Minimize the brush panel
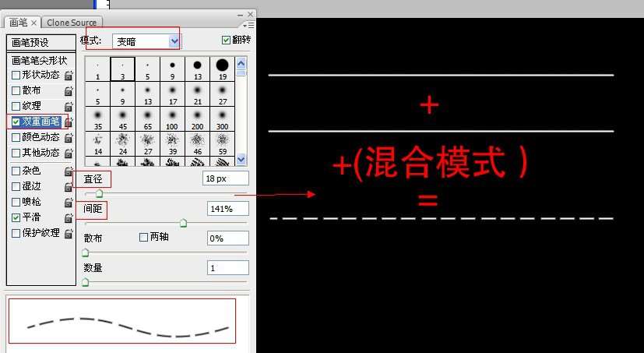Viewport: 644px width, 353px height. [x=241, y=15]
